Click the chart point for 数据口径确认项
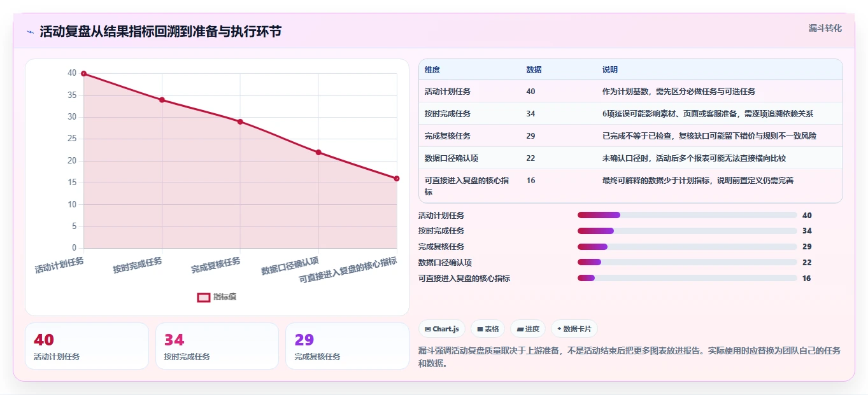868x395 pixels. (318, 152)
